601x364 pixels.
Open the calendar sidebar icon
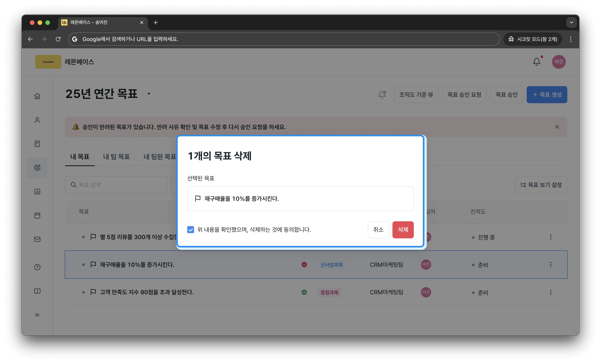[x=37, y=215]
